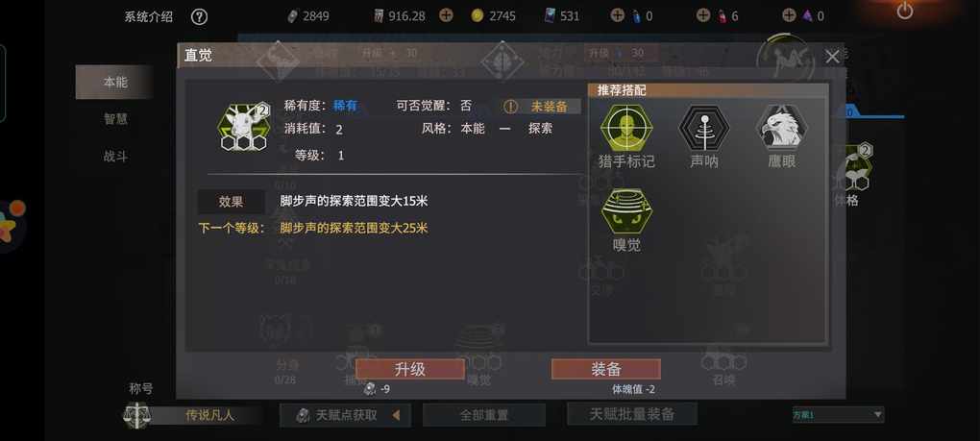980x441 pixels.
Task: Expand the 天赋点获取 arrow button
Action: 396,415
